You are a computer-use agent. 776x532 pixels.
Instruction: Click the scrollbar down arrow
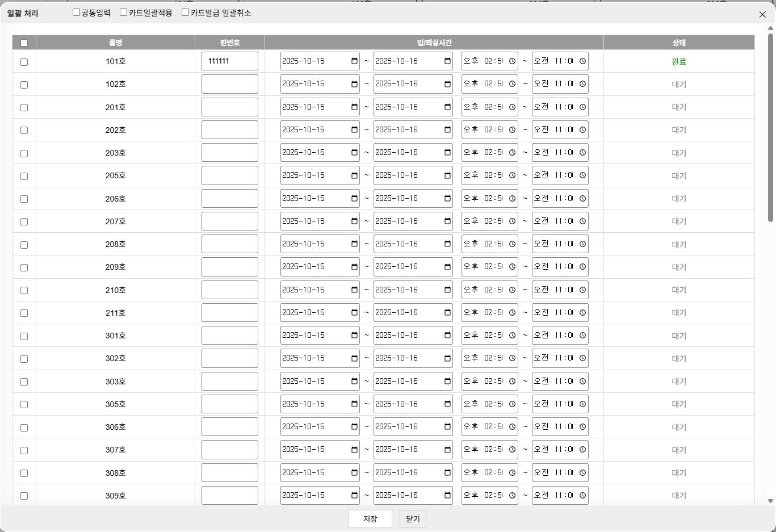pyautogui.click(x=770, y=501)
